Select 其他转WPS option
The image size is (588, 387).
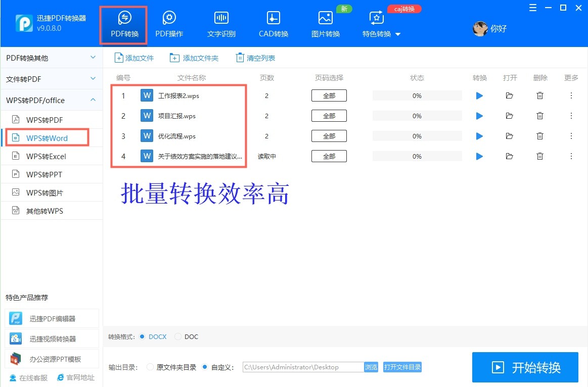coord(52,211)
